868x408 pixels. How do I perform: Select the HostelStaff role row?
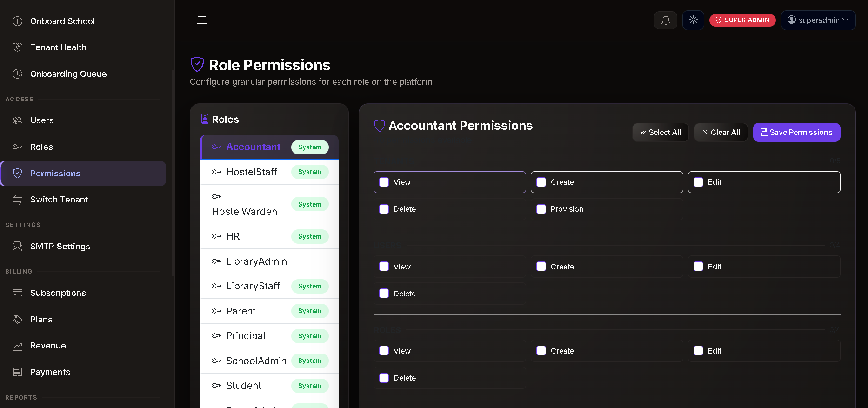pos(269,172)
